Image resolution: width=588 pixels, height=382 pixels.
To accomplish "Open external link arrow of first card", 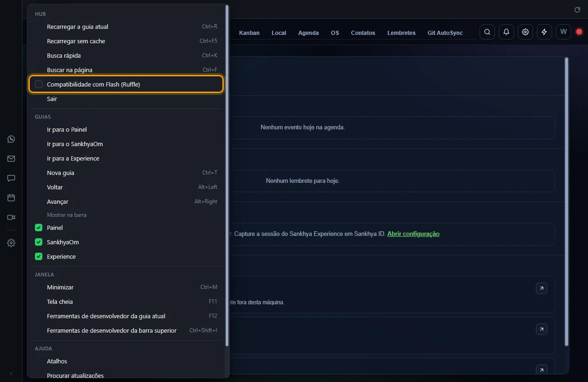I will [x=541, y=288].
